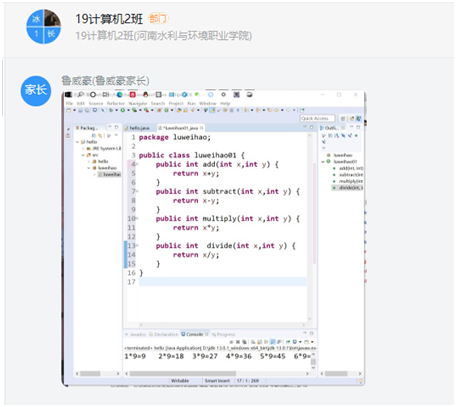Collapse luweihao01 class in Outline
Screen dimensions: 456x407
323,162
